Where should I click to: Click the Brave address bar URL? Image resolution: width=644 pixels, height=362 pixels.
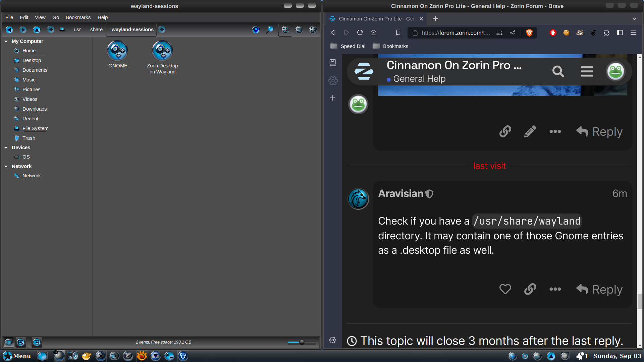coord(455,33)
